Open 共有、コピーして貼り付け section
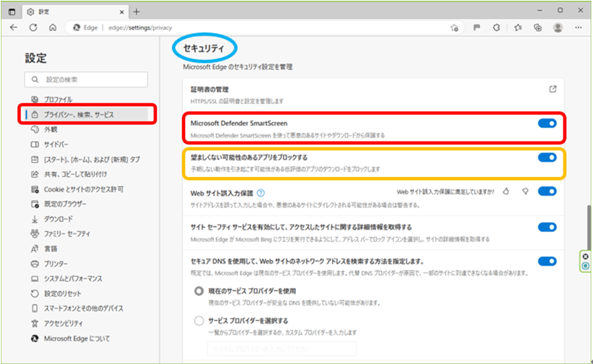The height and width of the screenshot is (364, 593). (x=75, y=174)
